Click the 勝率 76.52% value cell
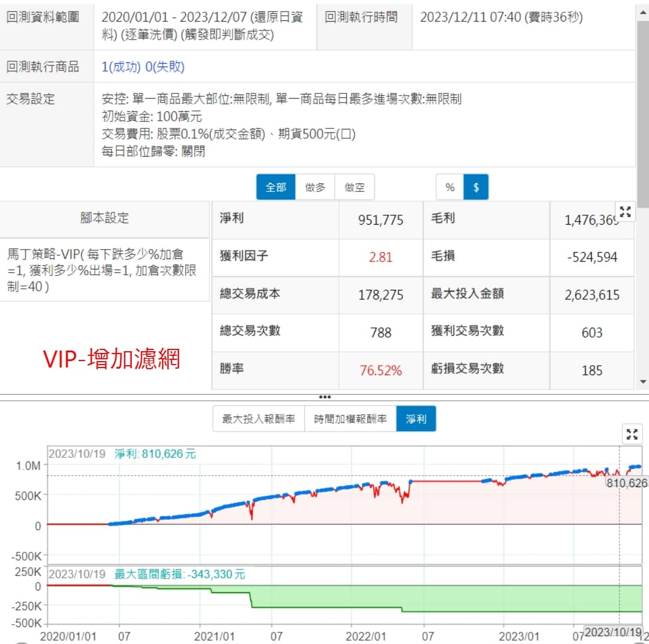Screen dimensions: 649x644 [x=380, y=370]
